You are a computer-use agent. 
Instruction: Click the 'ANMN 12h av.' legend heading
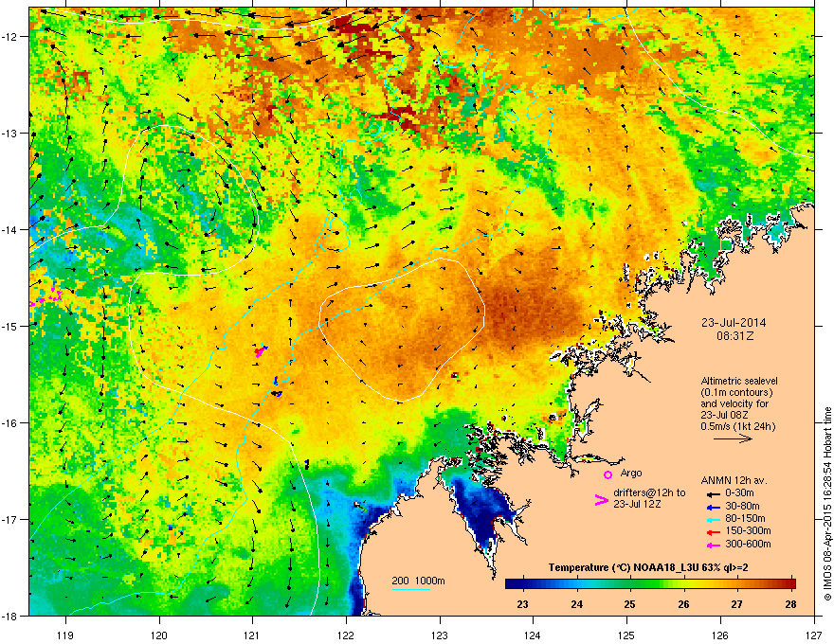point(734,480)
